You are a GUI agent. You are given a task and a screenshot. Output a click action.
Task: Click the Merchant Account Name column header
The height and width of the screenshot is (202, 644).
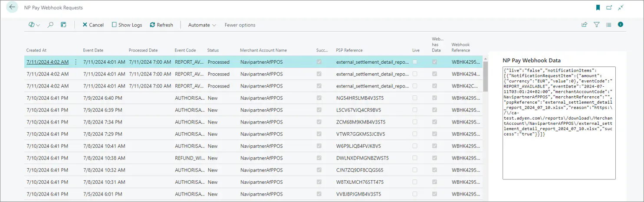point(263,50)
